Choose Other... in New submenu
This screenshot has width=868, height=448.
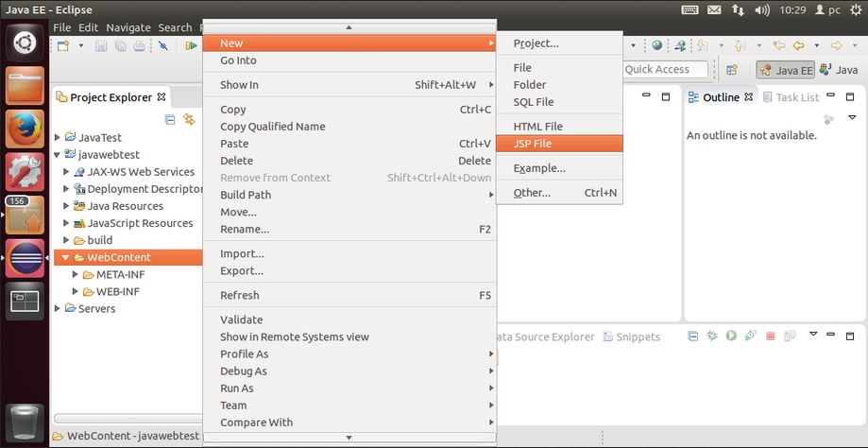click(x=560, y=193)
